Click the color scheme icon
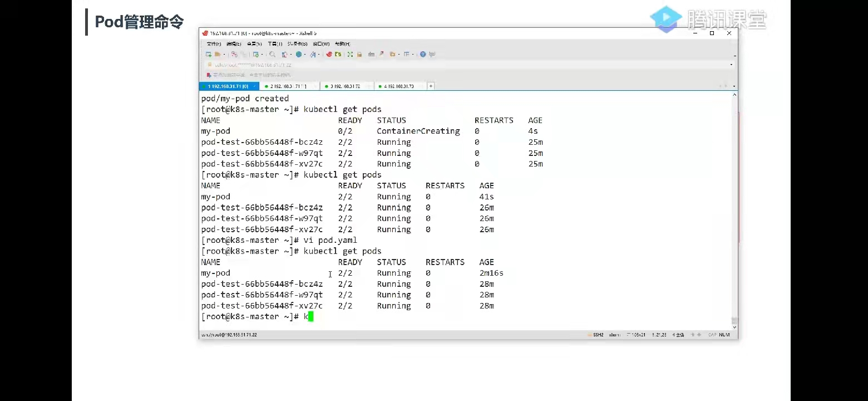Image resolution: width=868 pixels, height=401 pixels. (284, 55)
